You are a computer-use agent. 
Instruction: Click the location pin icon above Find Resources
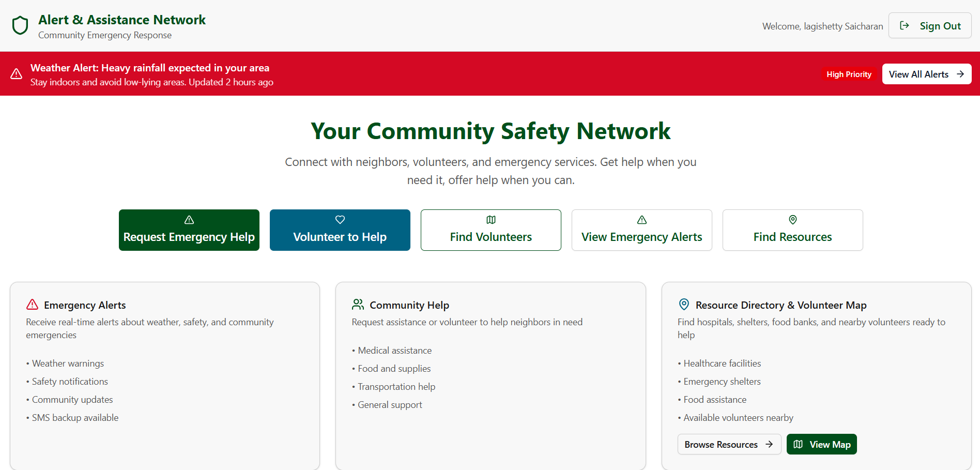[x=793, y=220]
